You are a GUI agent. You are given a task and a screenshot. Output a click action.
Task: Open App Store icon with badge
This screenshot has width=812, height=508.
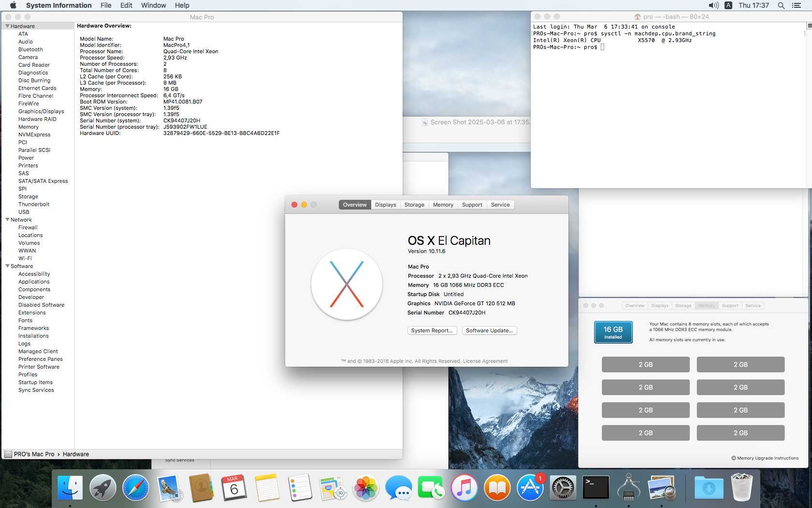[530, 487]
